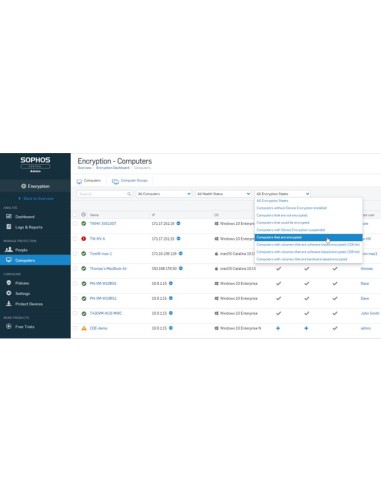This screenshot has width=381, height=492.
Task: Go Back to Overview link
Action: click(36, 198)
